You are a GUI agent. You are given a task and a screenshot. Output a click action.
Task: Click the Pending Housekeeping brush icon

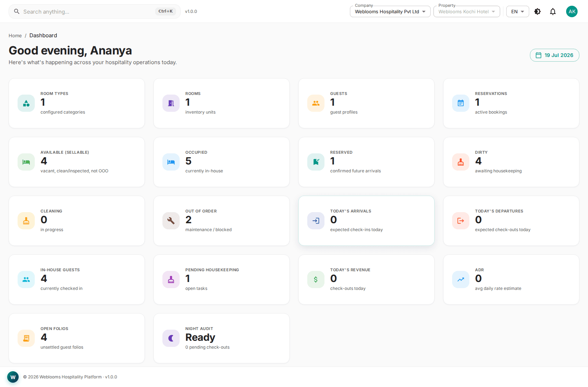171,279
